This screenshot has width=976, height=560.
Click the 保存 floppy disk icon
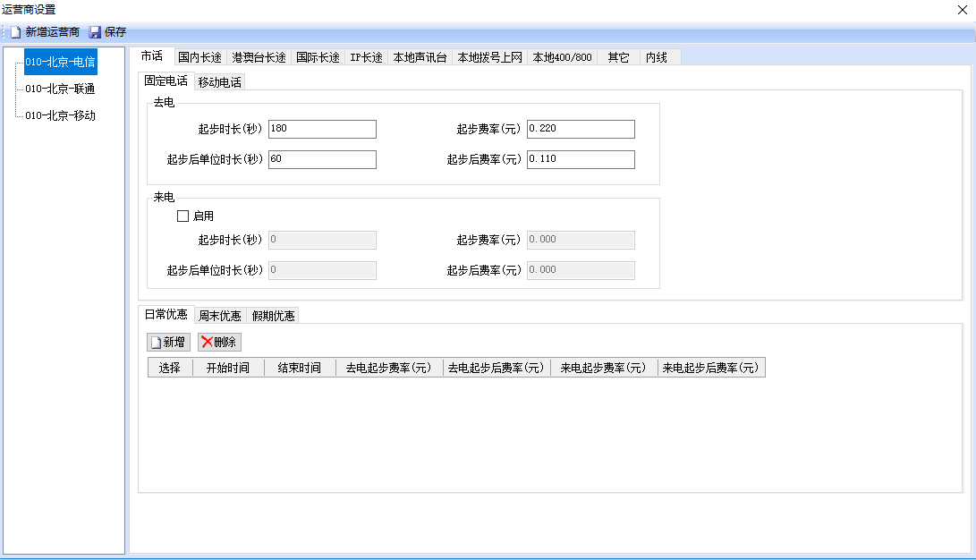click(x=95, y=32)
